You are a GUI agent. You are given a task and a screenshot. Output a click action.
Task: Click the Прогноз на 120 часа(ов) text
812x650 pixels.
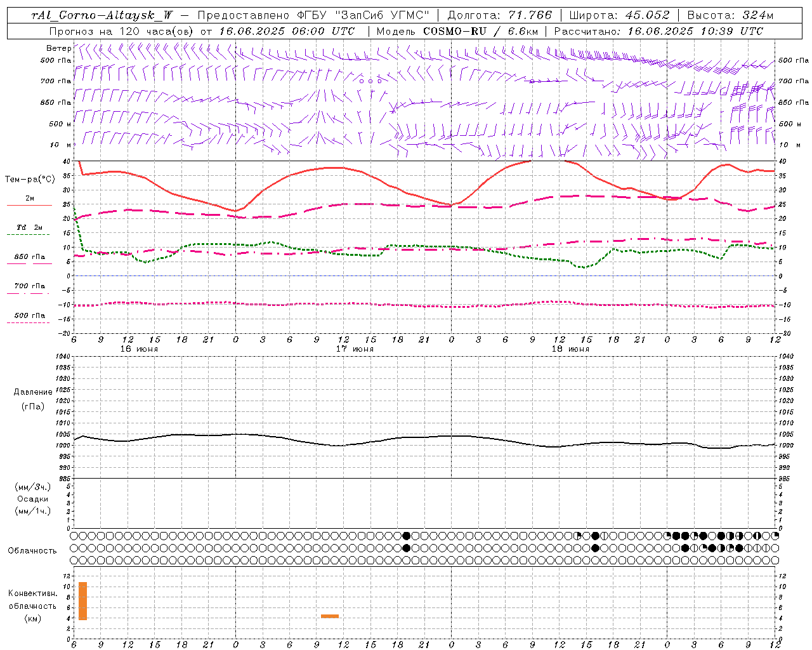click(122, 31)
